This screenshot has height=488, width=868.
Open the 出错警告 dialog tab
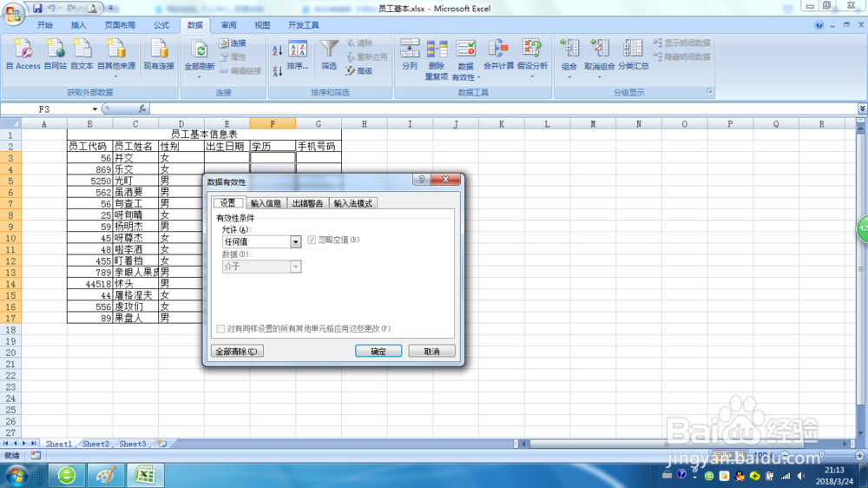(x=307, y=203)
